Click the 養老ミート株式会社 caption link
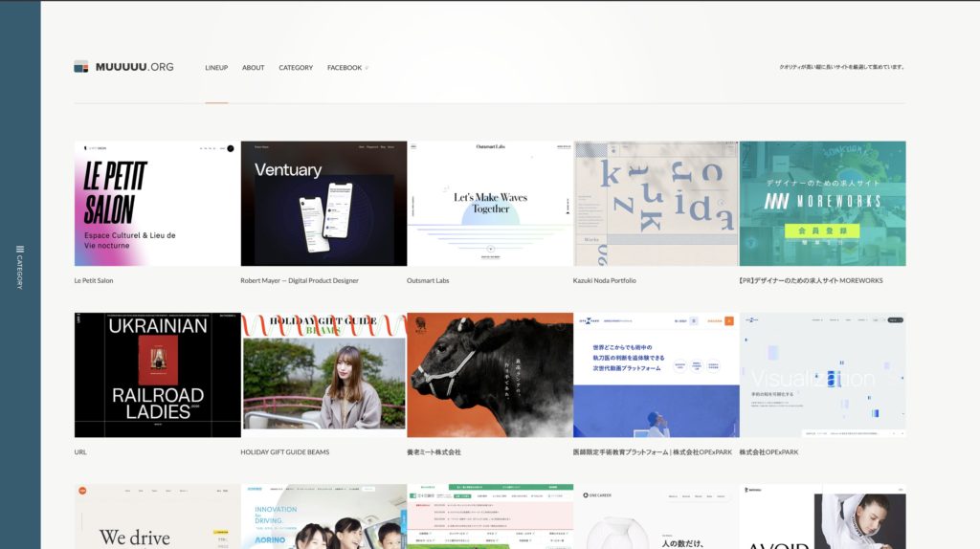The height and width of the screenshot is (549, 980). coord(434,452)
